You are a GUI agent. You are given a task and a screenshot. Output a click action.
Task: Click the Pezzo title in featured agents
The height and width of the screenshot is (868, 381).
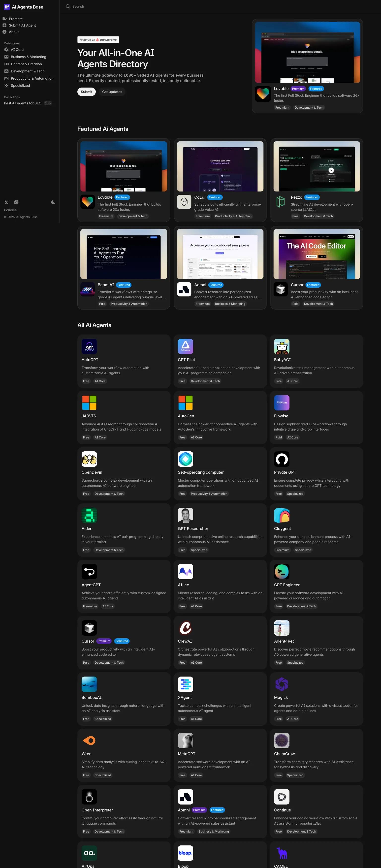pyautogui.click(x=296, y=197)
